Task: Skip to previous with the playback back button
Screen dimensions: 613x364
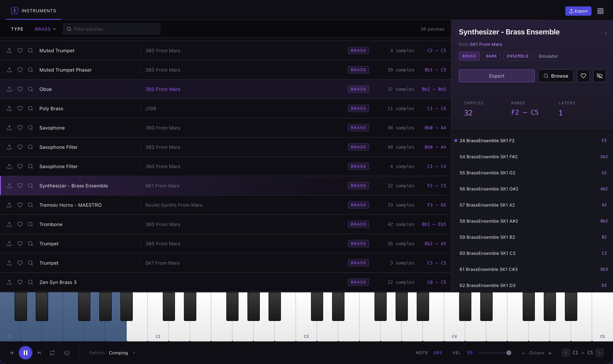Action: pyautogui.click(x=12, y=353)
